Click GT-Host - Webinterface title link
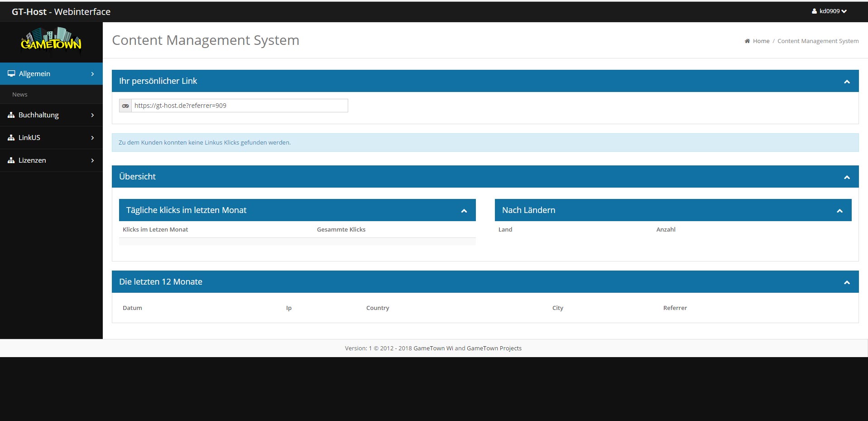 (61, 12)
